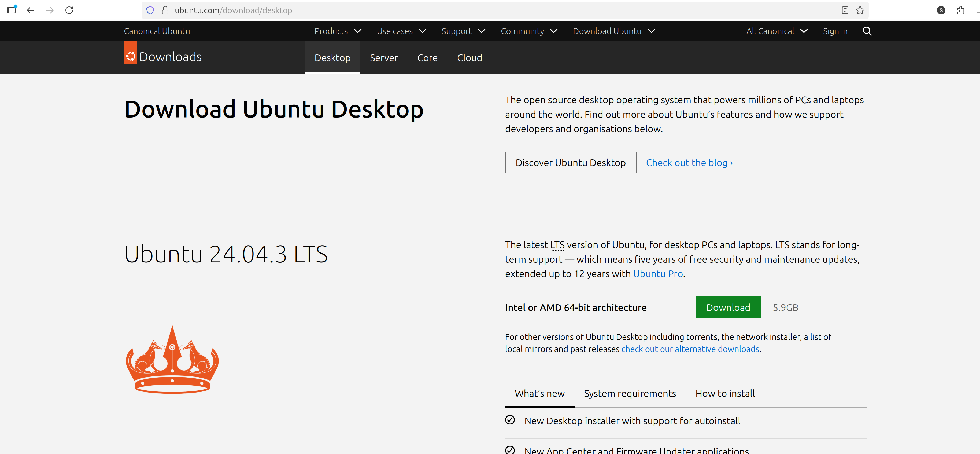
Task: Reload the page with the refresh icon
Action: [69, 10]
